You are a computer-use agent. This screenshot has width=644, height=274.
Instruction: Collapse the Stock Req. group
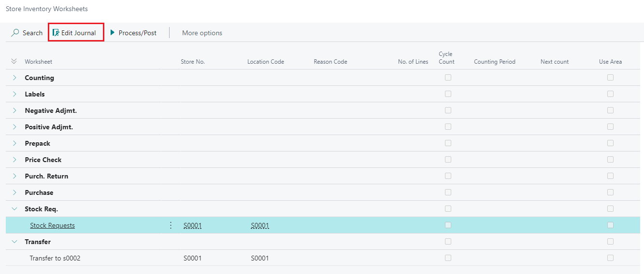point(14,209)
